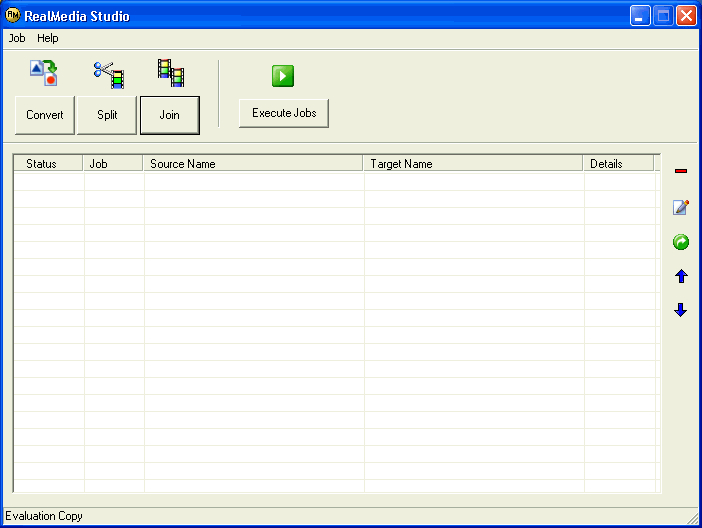The height and width of the screenshot is (528, 702).
Task: Minimize the RealMedia Studio window
Action: [x=640, y=16]
